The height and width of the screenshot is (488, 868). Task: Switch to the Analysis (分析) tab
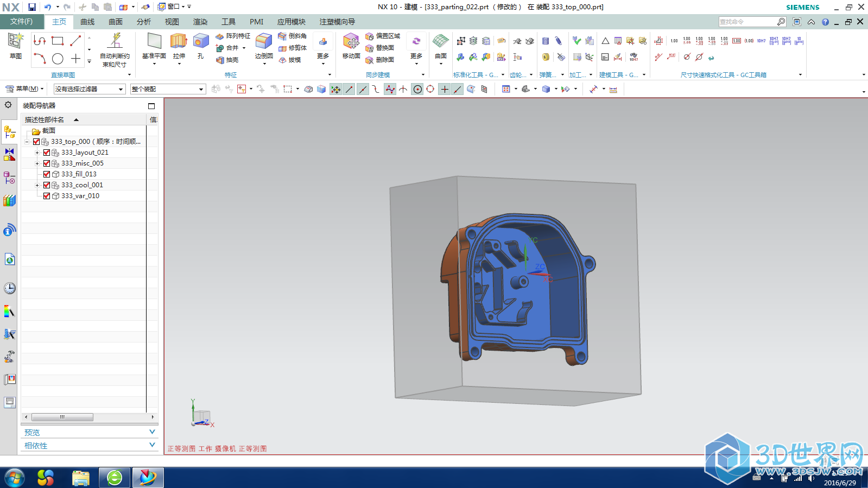[144, 22]
